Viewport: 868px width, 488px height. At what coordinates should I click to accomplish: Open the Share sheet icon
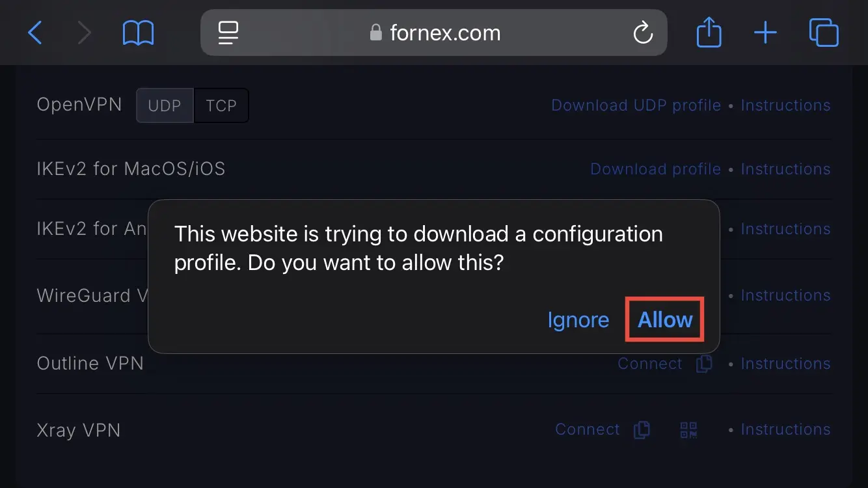pyautogui.click(x=709, y=32)
